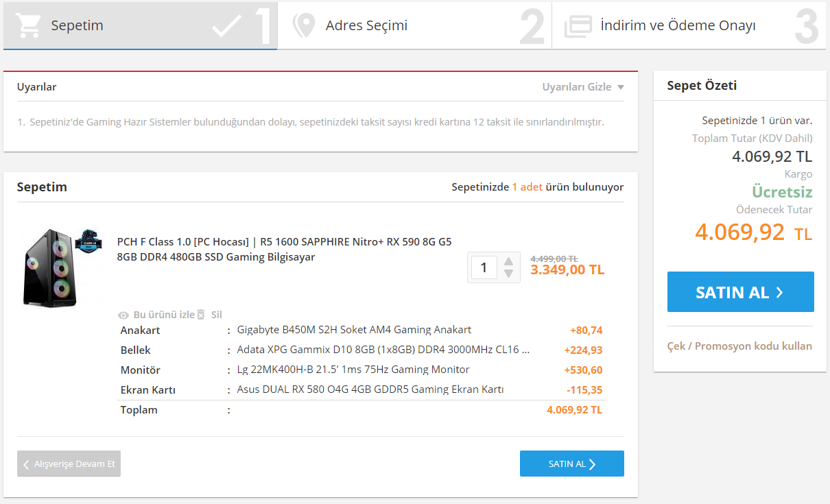Decrease product quantity with the down arrow
The width and height of the screenshot is (830, 504).
(508, 274)
